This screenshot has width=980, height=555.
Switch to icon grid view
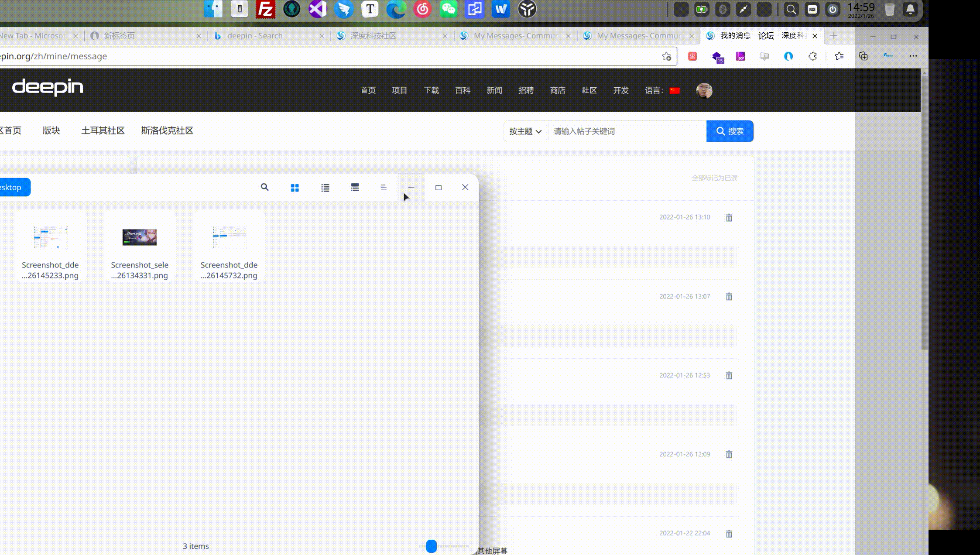295,188
